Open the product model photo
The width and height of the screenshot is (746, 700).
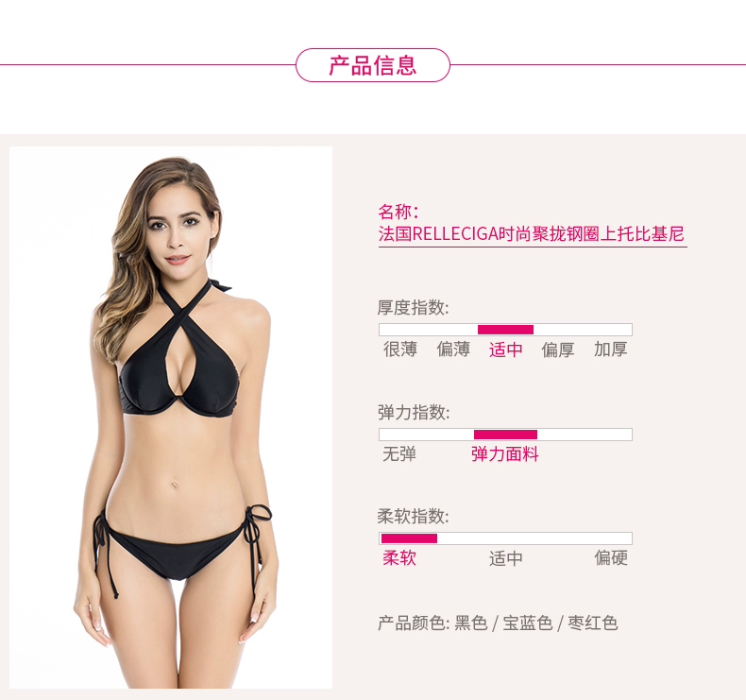coord(171,418)
